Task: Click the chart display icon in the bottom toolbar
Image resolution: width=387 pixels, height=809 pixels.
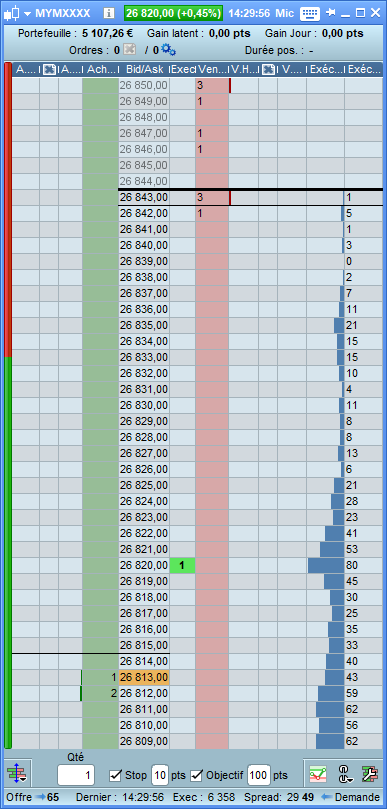Action: point(318,775)
